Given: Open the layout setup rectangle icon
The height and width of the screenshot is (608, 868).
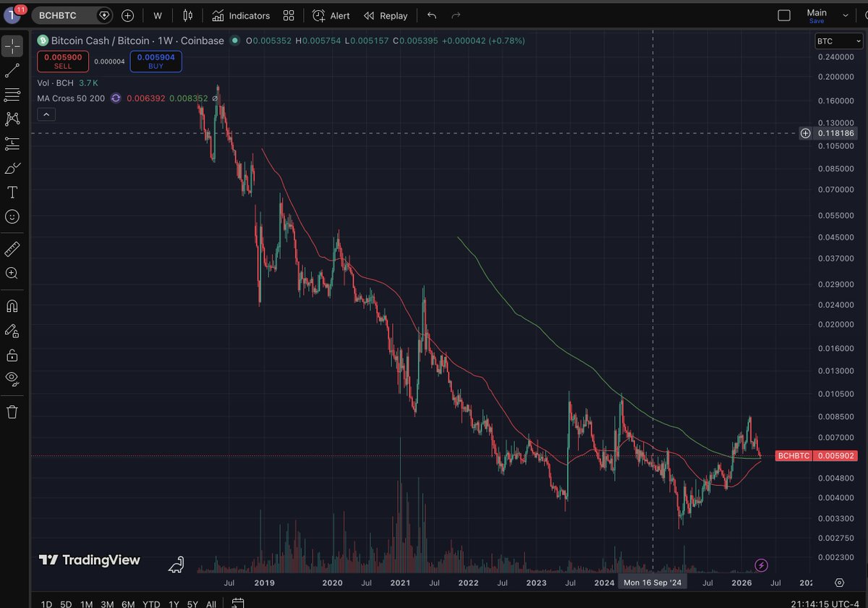Looking at the screenshot, I should pyautogui.click(x=784, y=15).
